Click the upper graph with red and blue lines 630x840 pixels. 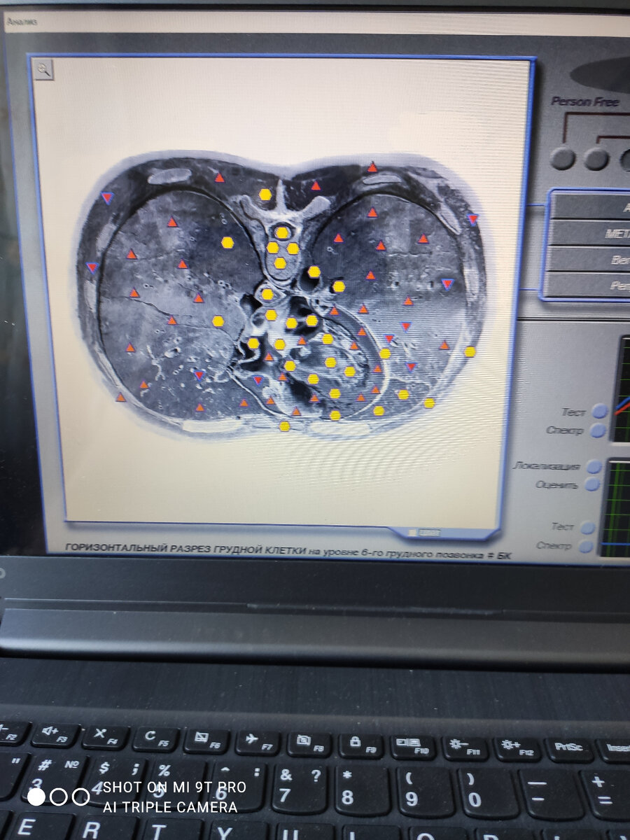[621, 389]
